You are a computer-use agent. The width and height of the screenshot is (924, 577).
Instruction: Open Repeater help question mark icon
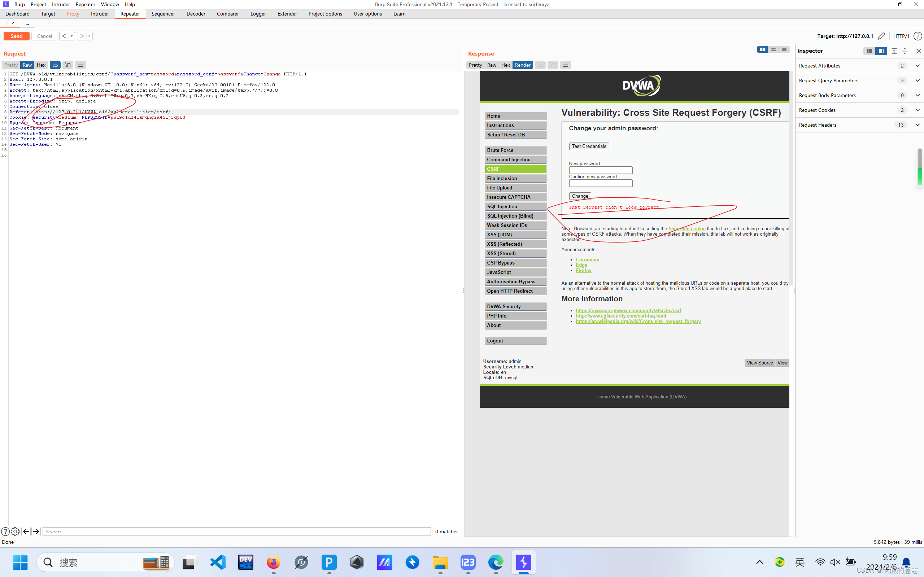pos(918,36)
